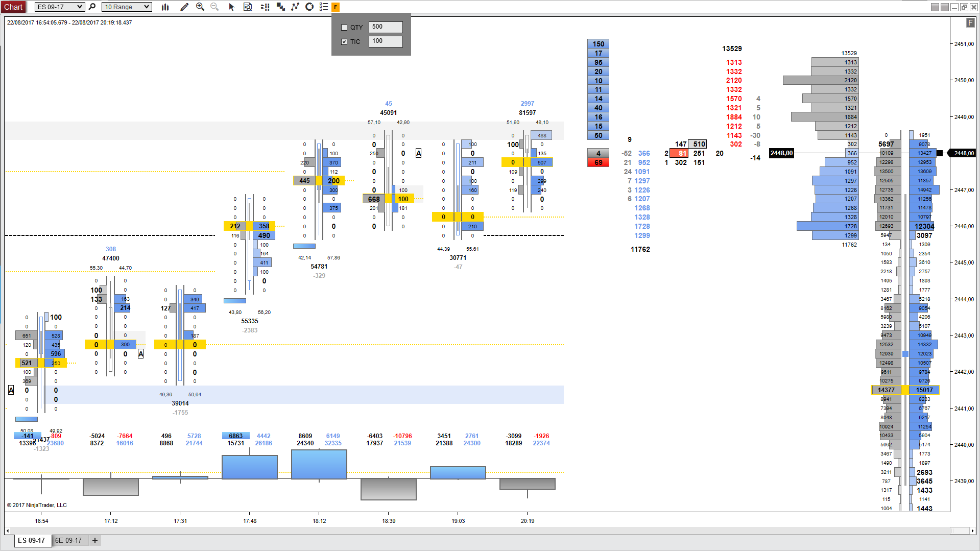The image size is (980, 551).
Task: Click the second gray square window-link button
Action: (x=944, y=7)
